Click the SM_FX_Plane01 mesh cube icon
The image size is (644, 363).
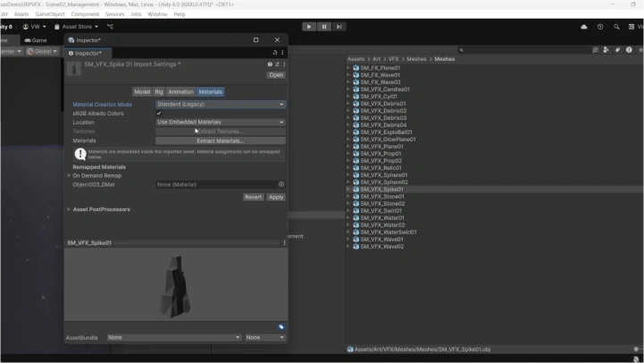click(356, 68)
